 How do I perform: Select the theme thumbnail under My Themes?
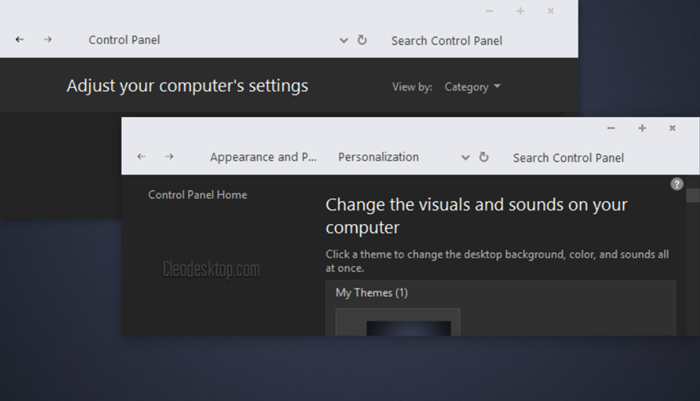tap(397, 324)
